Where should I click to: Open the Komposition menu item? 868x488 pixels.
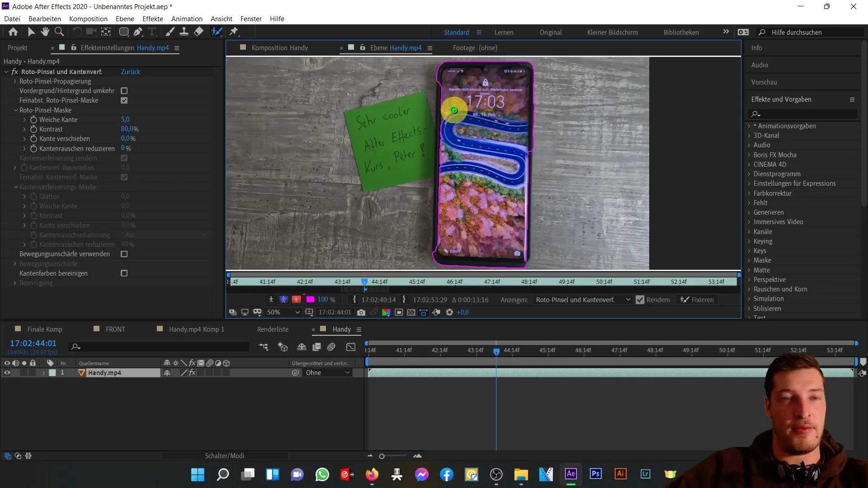[x=88, y=19]
